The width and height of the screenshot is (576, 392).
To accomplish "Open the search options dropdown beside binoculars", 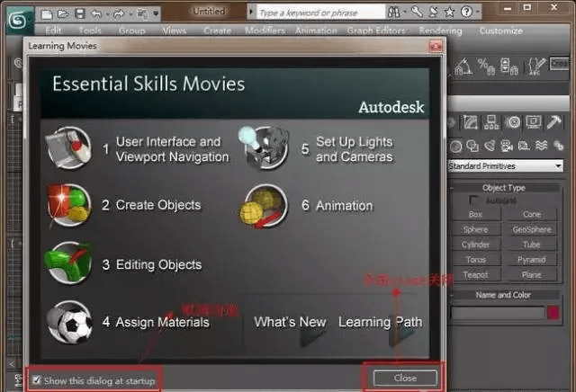I will point(405,13).
